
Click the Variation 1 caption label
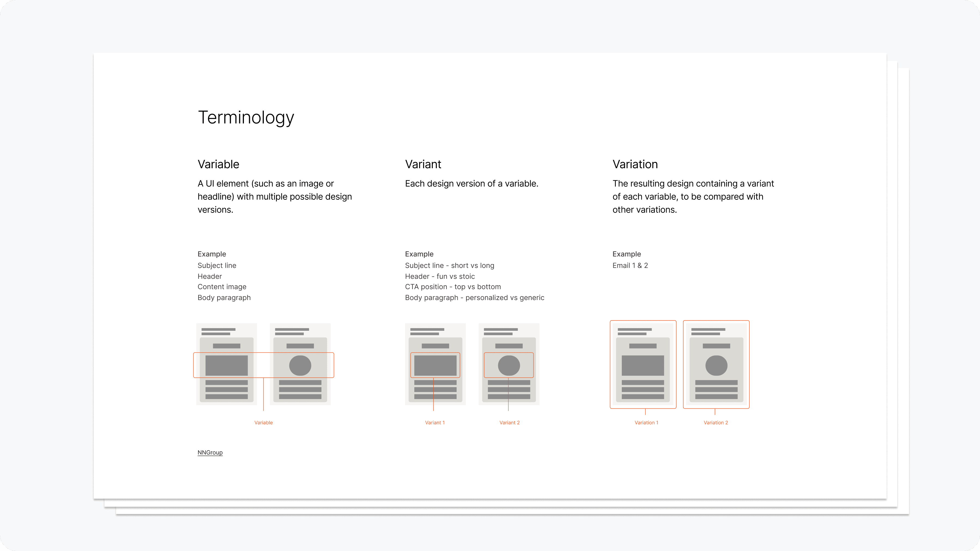646,423
